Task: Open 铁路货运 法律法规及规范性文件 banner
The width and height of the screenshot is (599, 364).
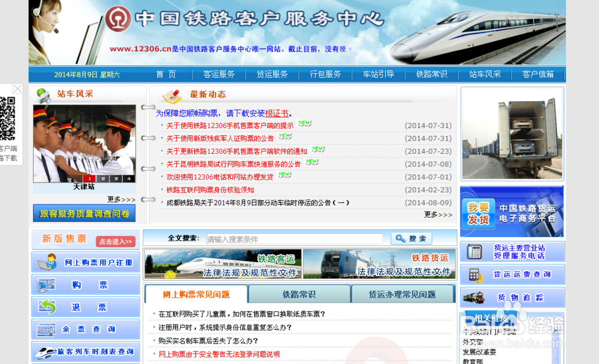Action: (379, 264)
